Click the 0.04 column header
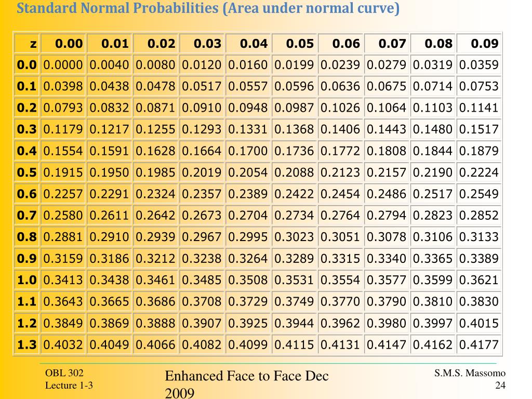Image resolution: width=532 pixels, height=399 pixels. [248, 44]
